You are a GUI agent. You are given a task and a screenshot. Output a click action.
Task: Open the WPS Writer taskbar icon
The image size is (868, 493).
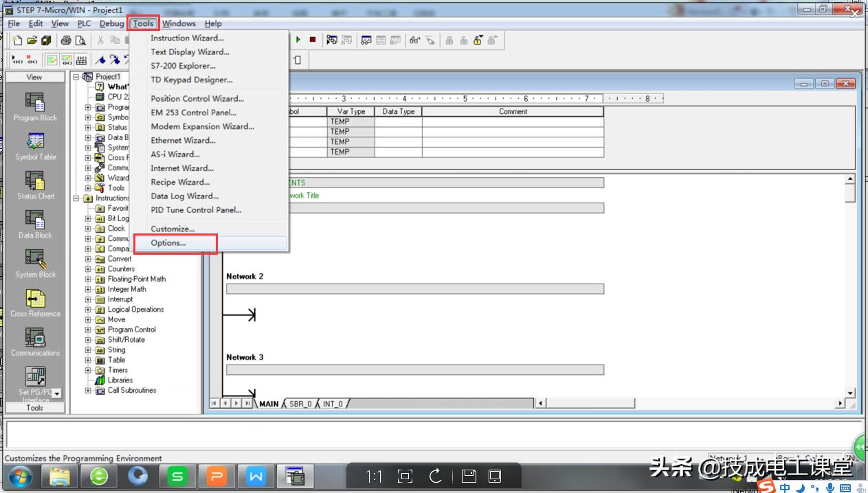click(256, 476)
